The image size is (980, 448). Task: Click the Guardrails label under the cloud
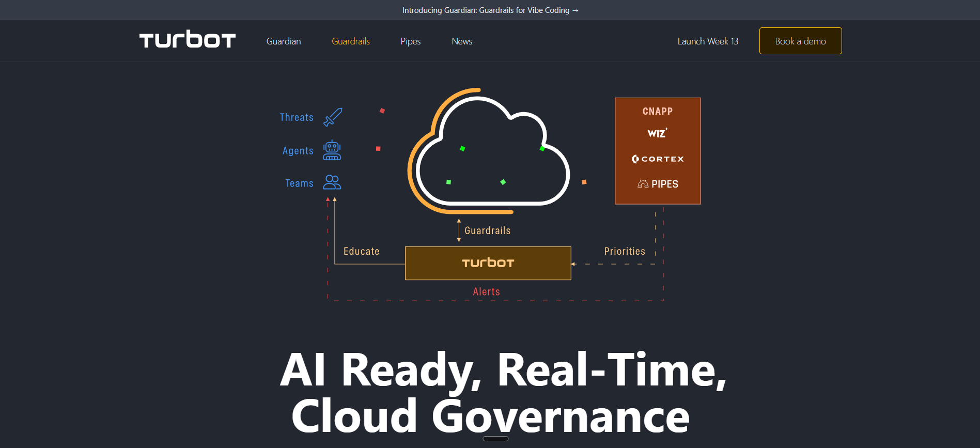coord(488,230)
